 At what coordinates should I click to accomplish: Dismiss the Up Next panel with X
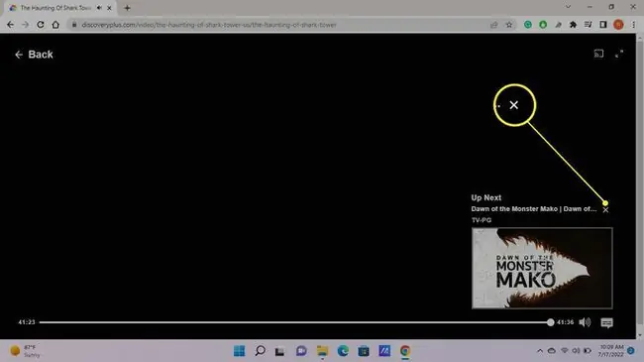[x=605, y=210]
